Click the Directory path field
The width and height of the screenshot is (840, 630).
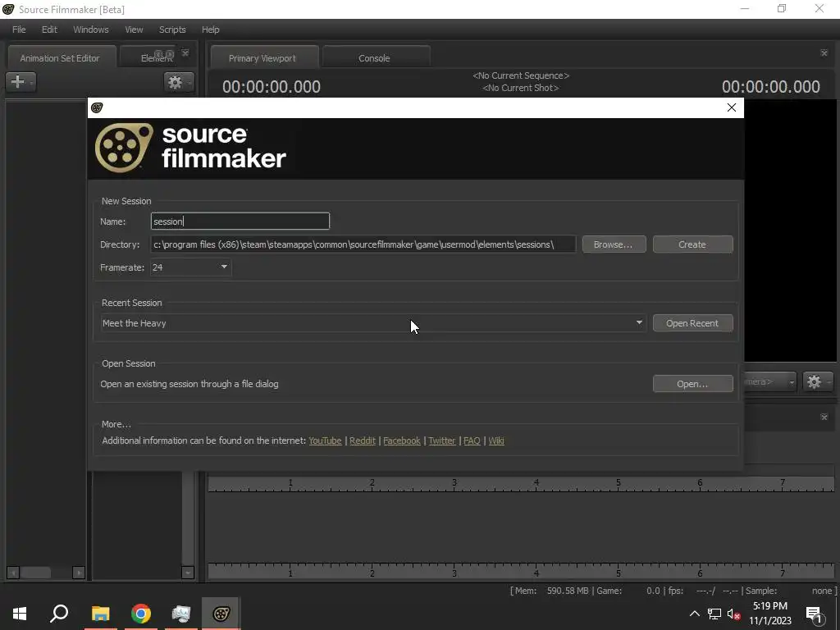click(x=363, y=244)
